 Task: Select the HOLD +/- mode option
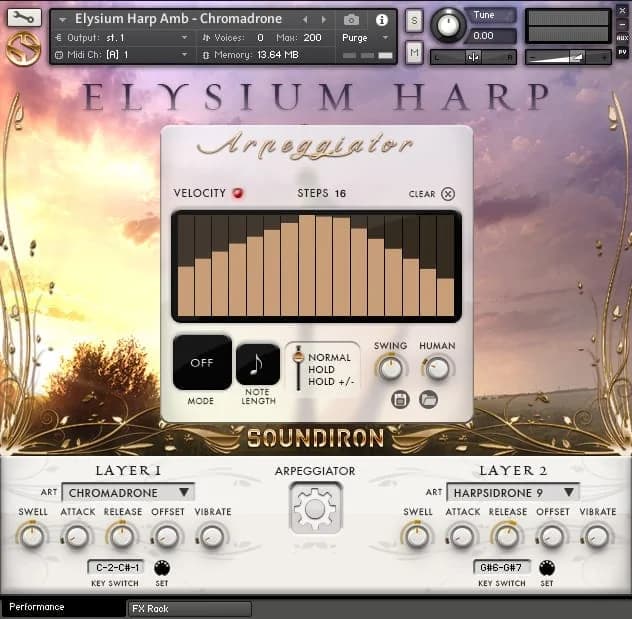[x=331, y=381]
